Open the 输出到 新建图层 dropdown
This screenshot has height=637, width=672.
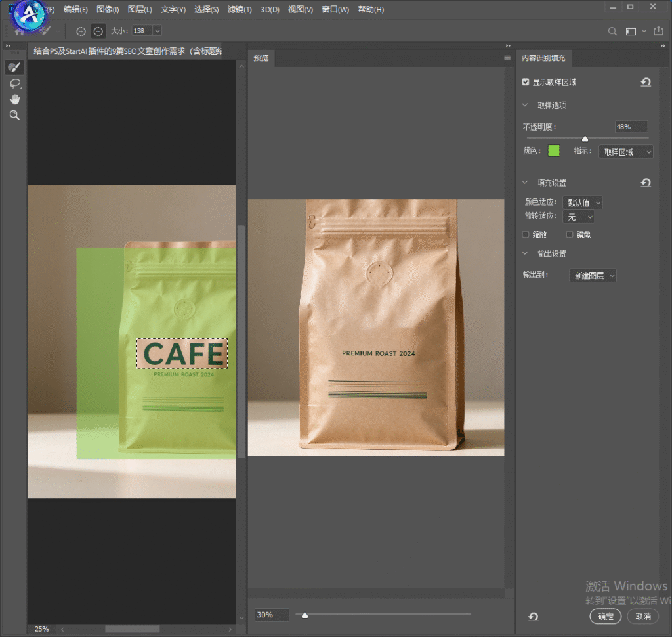(x=593, y=275)
